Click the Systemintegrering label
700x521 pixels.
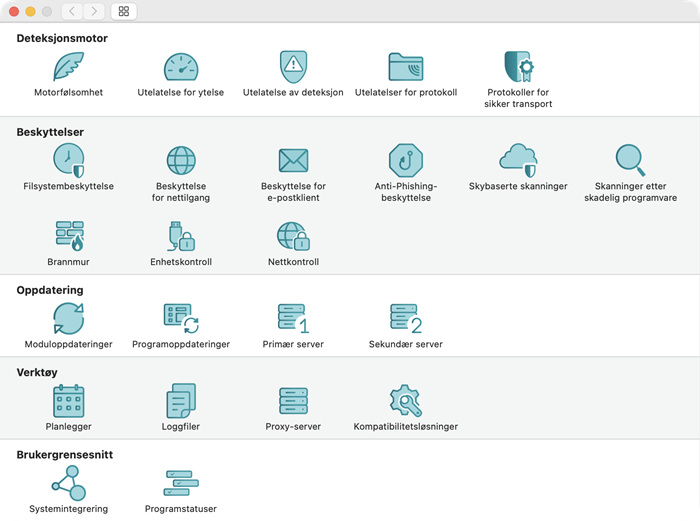point(68,509)
